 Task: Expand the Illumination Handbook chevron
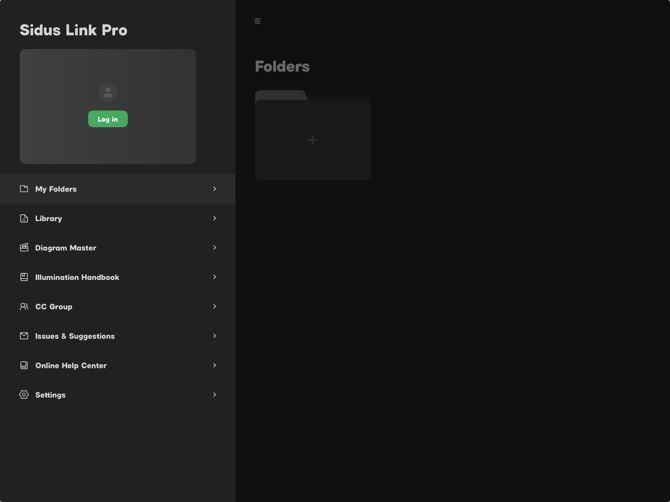215,277
